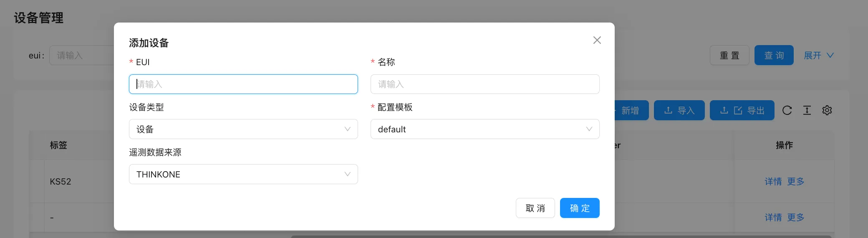The height and width of the screenshot is (238, 868).
Task: Open the 遥测数据来源 THINKONE dropdown
Action: pyautogui.click(x=243, y=174)
